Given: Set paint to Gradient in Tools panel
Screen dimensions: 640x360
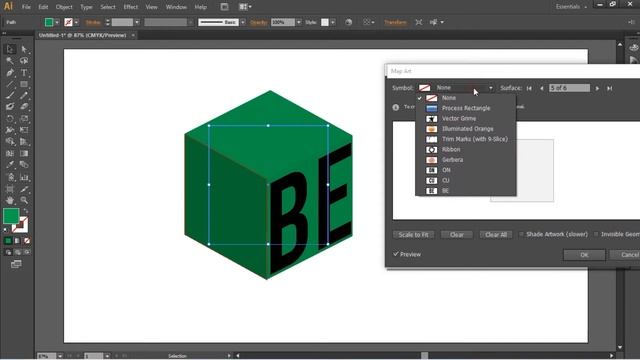Looking at the screenshot, I should (17, 241).
